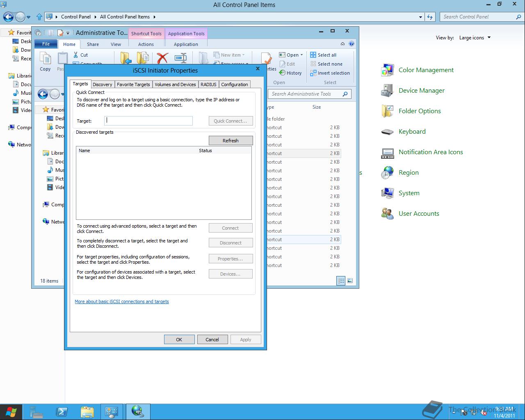Switch to details view in Administrative Tools
This screenshot has height=420, width=525.
coord(341,281)
